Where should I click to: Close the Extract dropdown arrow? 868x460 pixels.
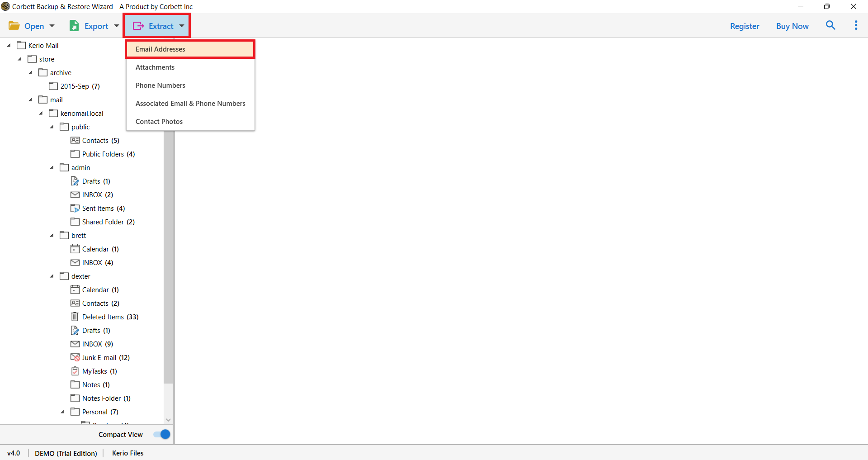tap(182, 26)
